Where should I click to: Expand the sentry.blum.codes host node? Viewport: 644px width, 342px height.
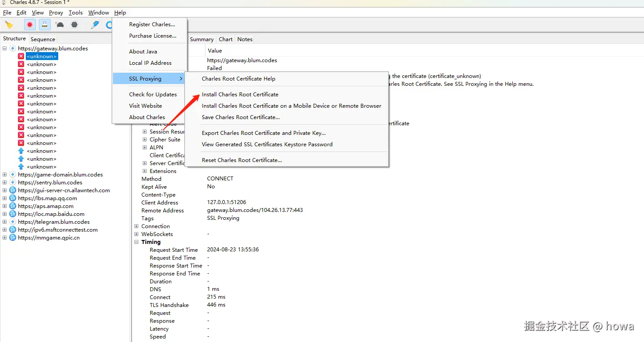coord(5,182)
